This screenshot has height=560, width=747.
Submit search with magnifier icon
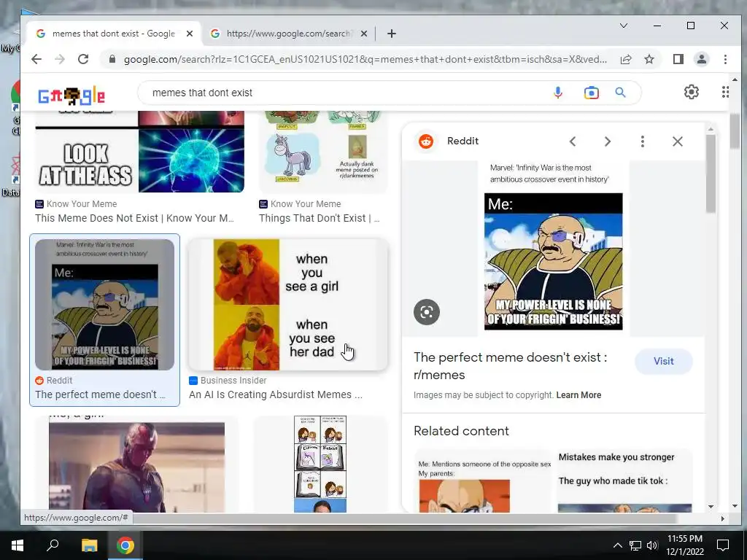click(620, 93)
